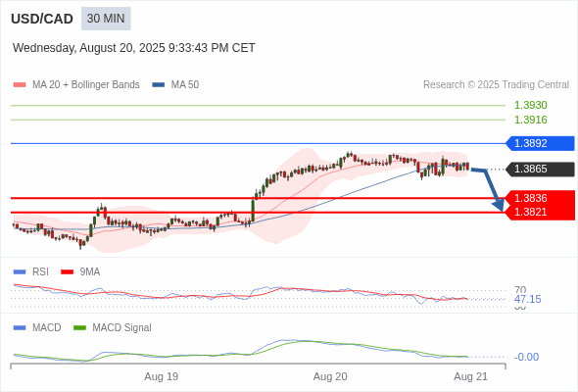
Task: Click the 1.3836 red support label
Action: point(540,198)
